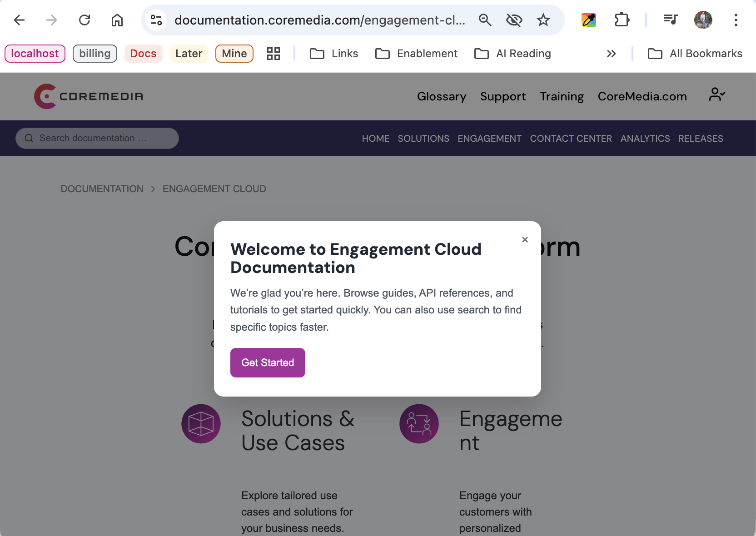The height and width of the screenshot is (536, 756).
Task: Open the Extensions puzzle menu
Action: pyautogui.click(x=622, y=20)
